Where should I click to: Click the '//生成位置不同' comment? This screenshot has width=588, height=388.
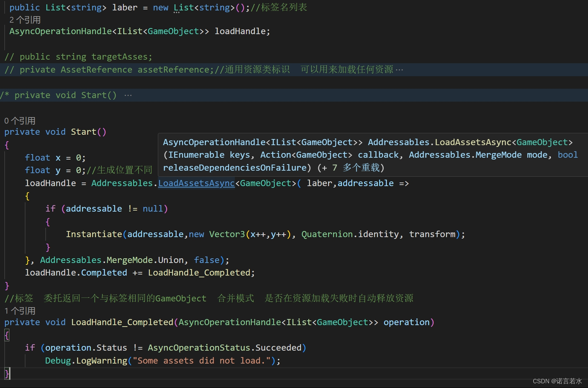(x=119, y=170)
